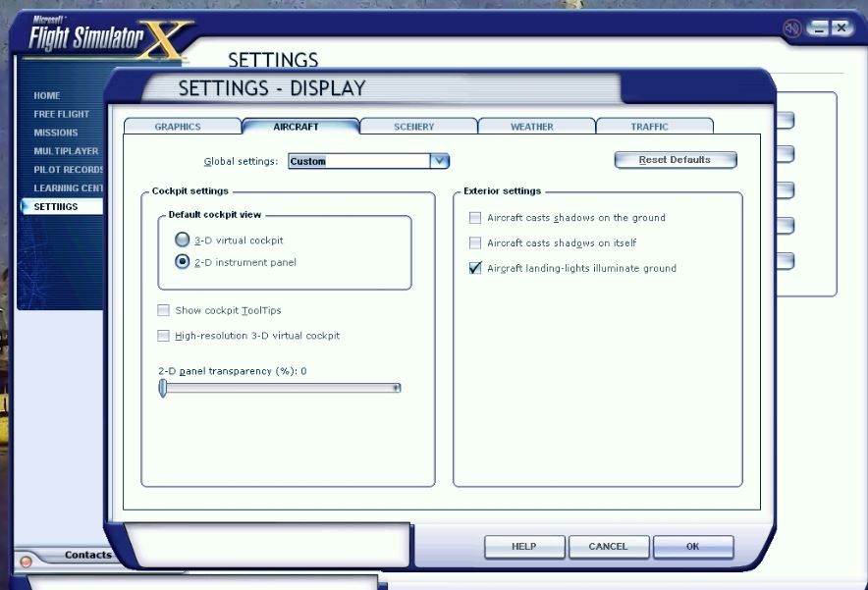This screenshot has width=868, height=590.
Task: Open HOME in the sidebar
Action: pyautogui.click(x=47, y=96)
